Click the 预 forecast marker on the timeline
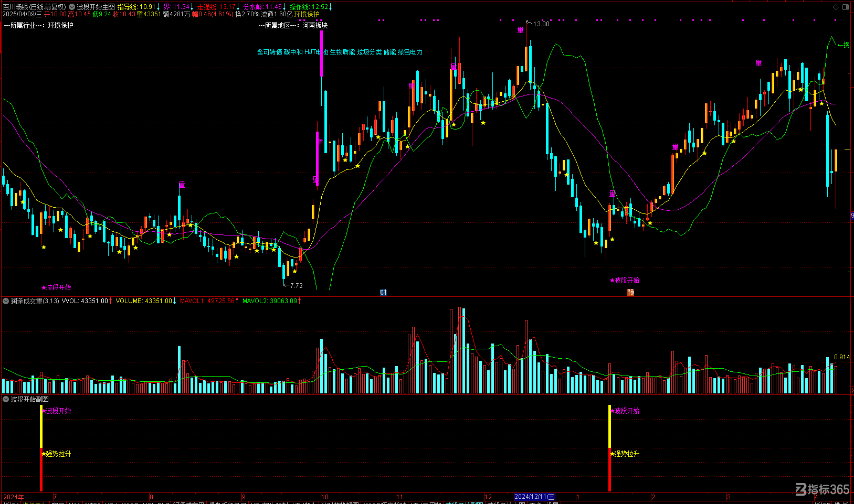This screenshot has width=854, height=504. point(630,293)
